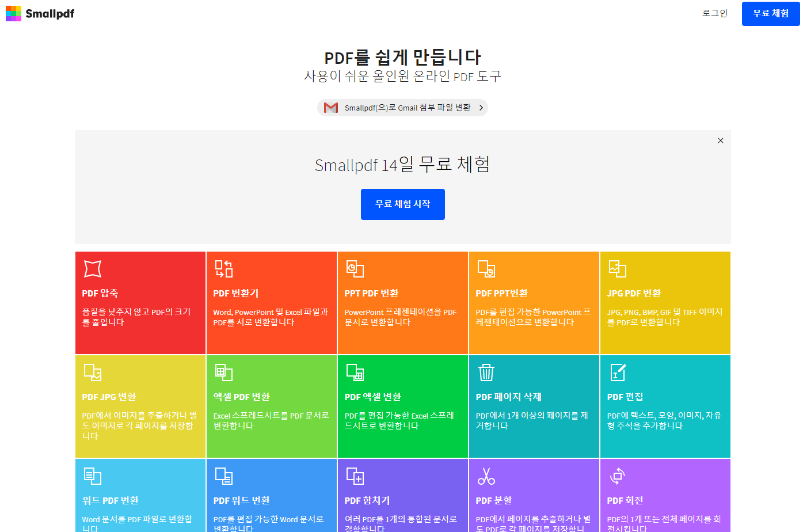Click the 엑셀 PDF 변환 title
The image size is (803, 532).
242,397
